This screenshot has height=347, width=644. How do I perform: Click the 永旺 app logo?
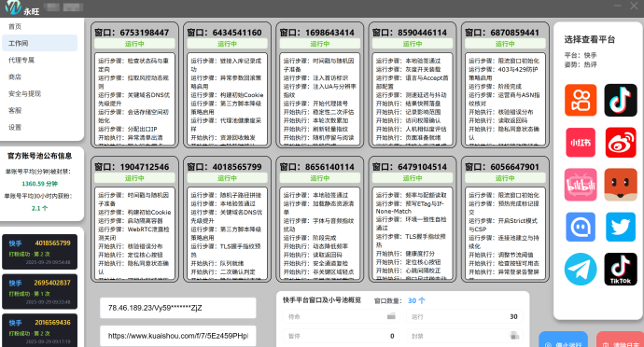(13, 7)
